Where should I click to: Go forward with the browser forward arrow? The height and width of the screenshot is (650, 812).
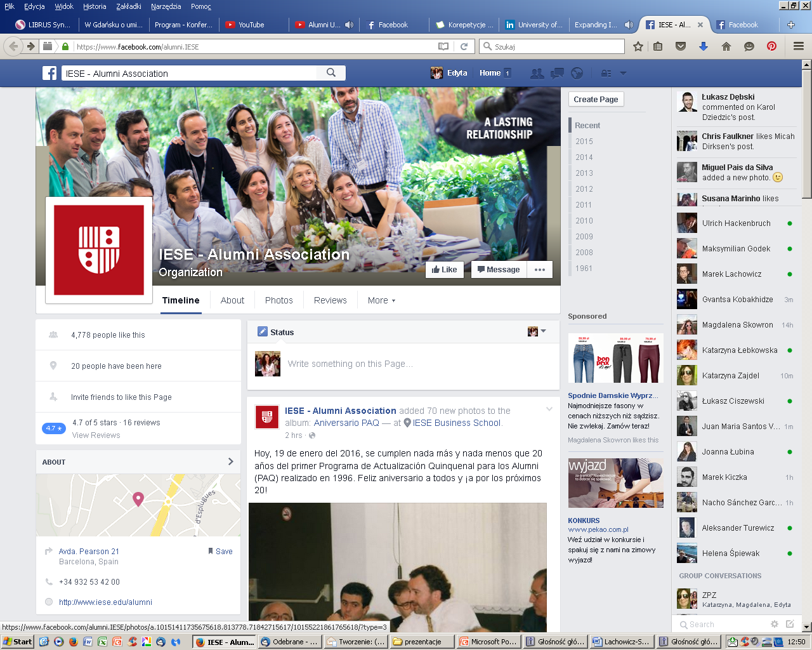pos(30,46)
